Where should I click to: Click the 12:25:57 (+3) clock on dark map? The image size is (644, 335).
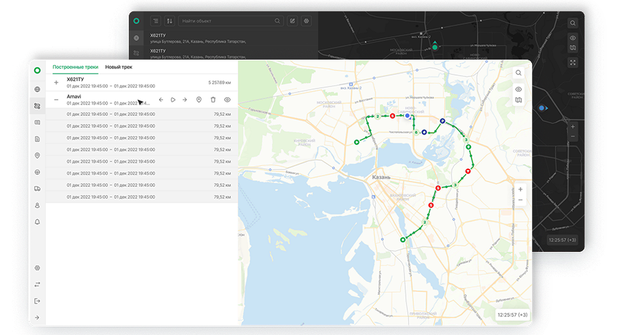pyautogui.click(x=562, y=240)
